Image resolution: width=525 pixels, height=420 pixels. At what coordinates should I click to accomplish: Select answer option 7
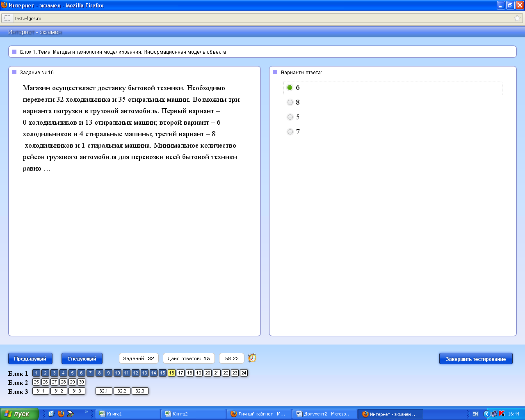pos(290,132)
